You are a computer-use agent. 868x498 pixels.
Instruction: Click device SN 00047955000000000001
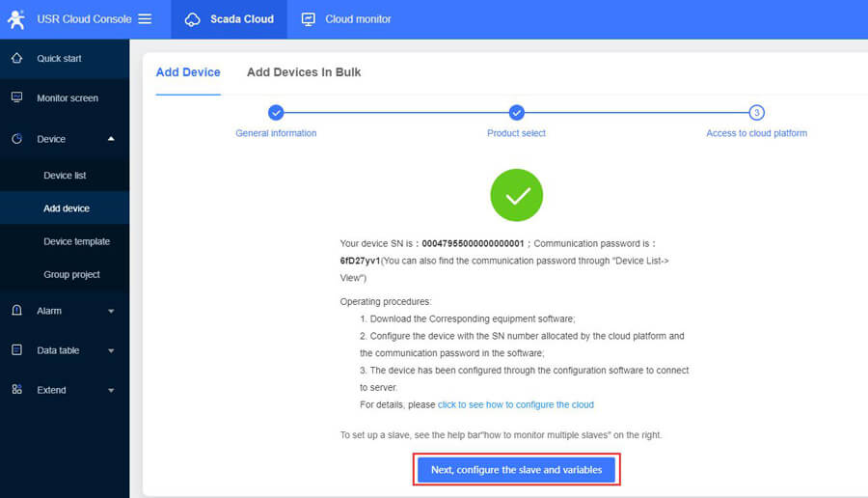473,244
